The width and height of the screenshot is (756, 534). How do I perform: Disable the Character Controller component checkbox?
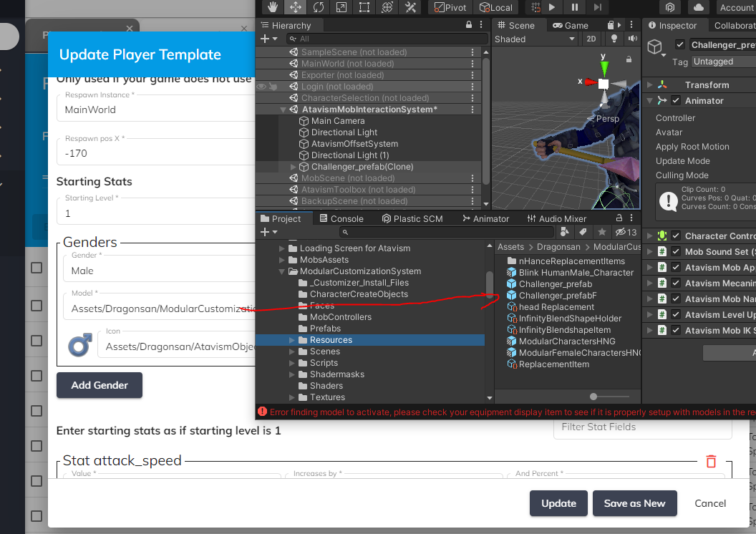[x=675, y=236]
